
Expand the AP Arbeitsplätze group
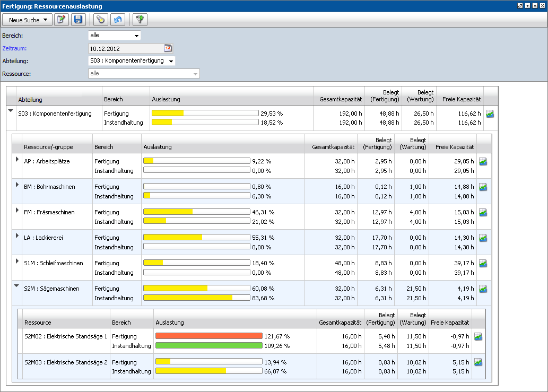point(17,159)
